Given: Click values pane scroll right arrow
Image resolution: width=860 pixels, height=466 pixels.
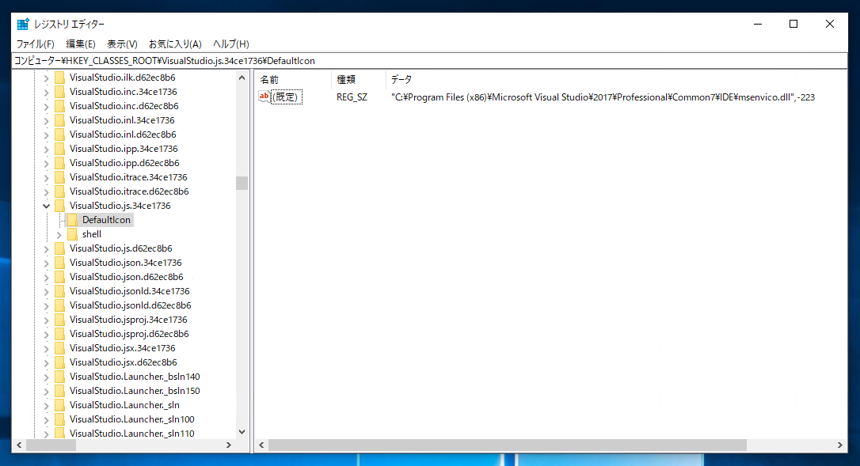Looking at the screenshot, I should click(840, 445).
